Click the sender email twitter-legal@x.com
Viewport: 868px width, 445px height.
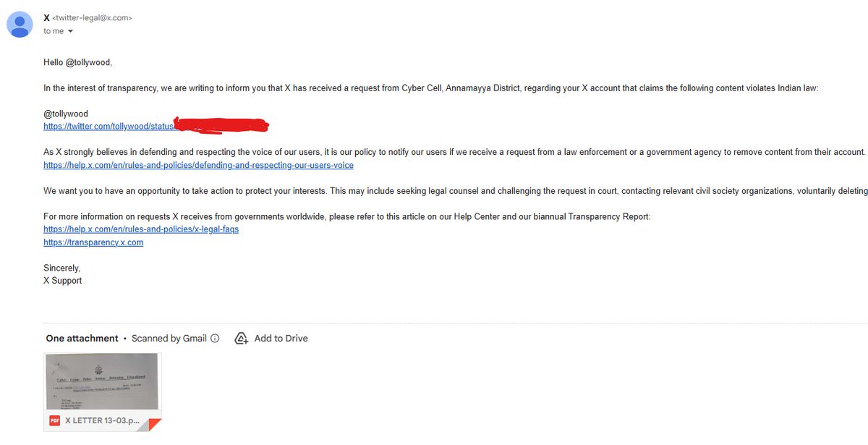93,18
